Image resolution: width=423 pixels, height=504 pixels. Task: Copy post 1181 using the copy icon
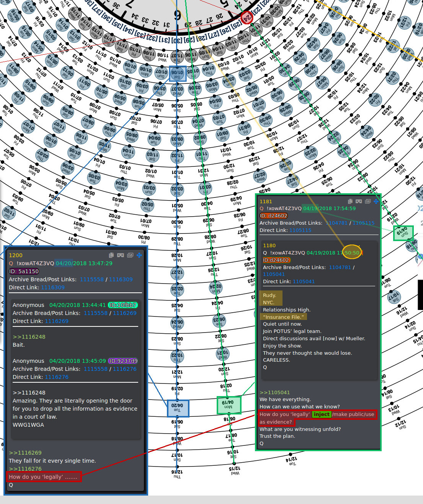[350, 201]
